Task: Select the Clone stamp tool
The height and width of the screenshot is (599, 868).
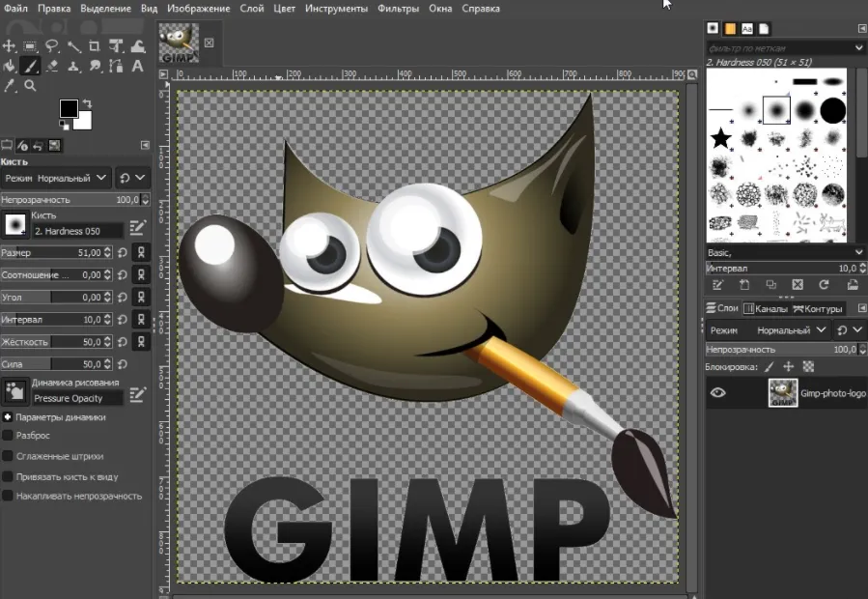Action: [73, 66]
